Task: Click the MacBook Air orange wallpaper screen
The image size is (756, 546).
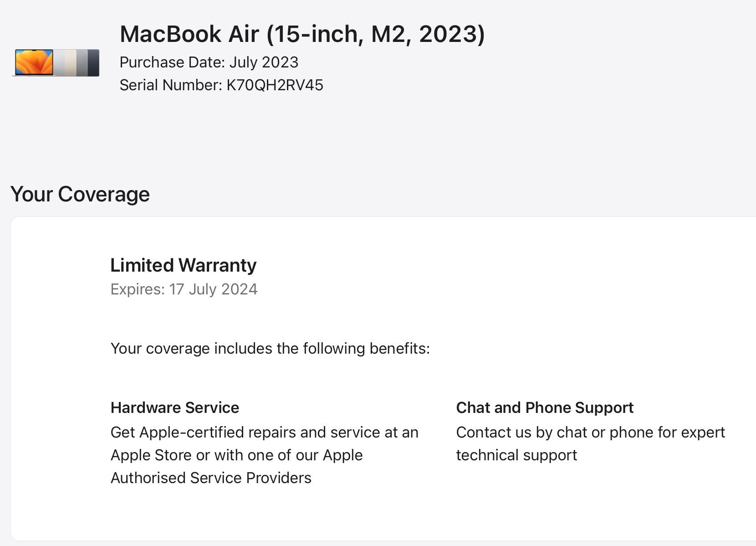Action: [x=34, y=62]
